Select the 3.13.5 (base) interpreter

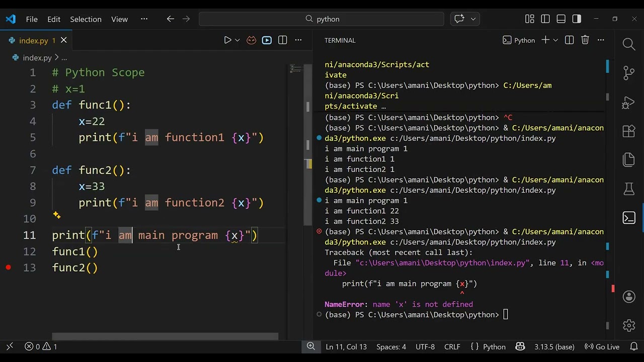[554, 347]
